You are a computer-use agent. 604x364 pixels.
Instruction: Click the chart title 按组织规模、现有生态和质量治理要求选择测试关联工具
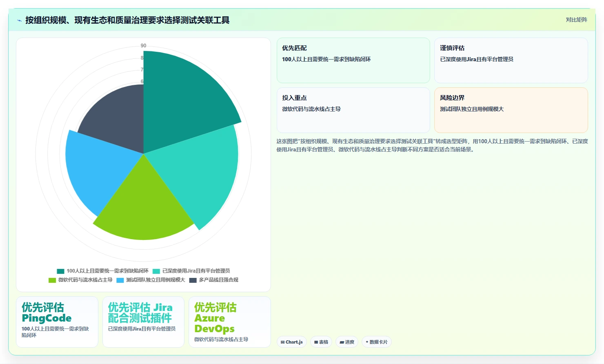tap(127, 20)
